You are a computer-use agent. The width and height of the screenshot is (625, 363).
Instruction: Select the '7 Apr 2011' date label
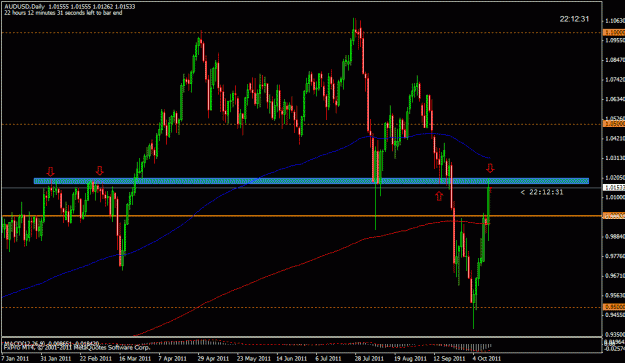click(x=172, y=358)
